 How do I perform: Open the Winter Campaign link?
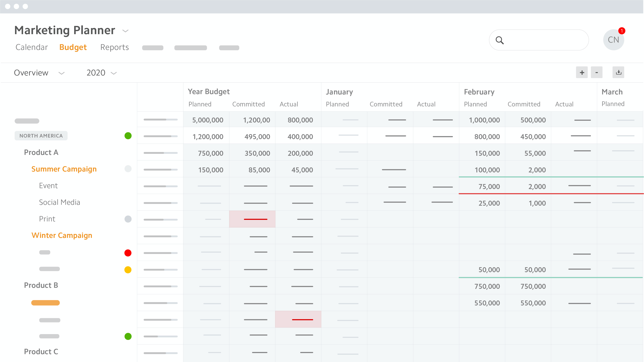click(62, 235)
